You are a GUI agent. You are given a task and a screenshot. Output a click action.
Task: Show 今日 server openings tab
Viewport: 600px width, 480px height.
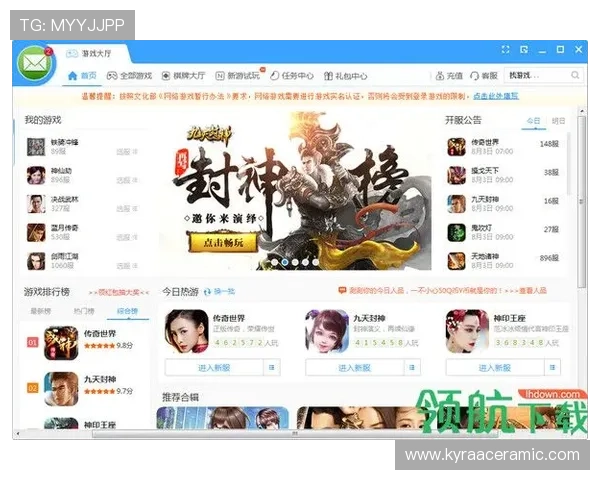(533, 121)
